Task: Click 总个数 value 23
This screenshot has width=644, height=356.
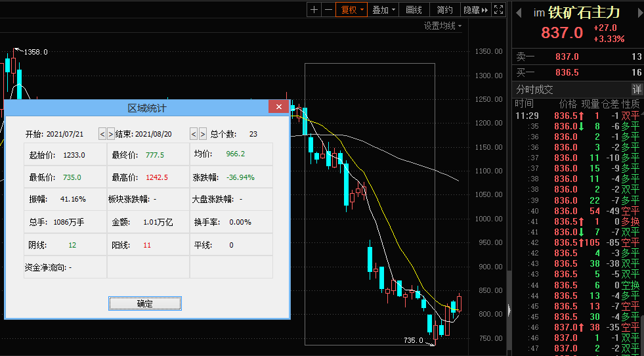Action: click(253, 134)
